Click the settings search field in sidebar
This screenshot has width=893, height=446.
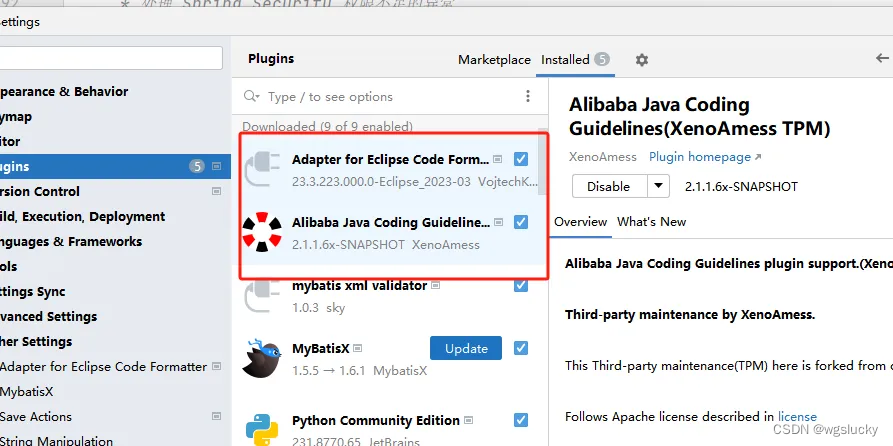[111, 58]
